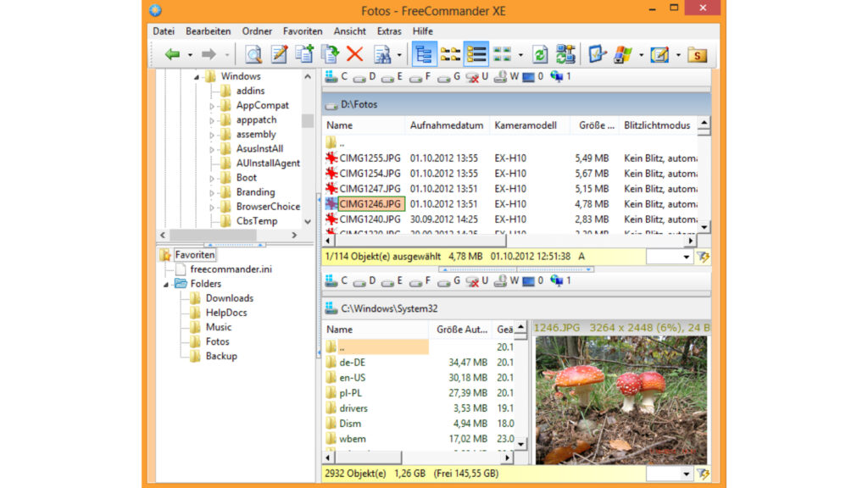
Task: Open the Back history dropdown arrow
Action: click(x=190, y=55)
